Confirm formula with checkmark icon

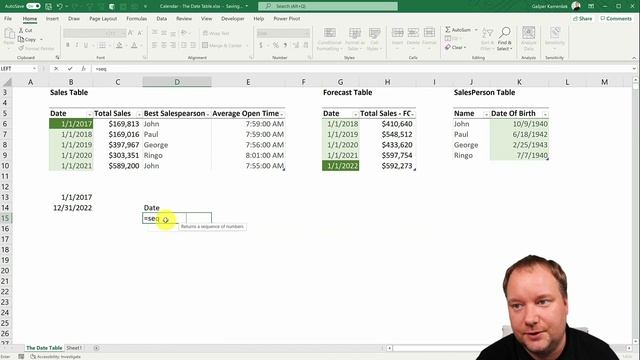(x=70, y=69)
